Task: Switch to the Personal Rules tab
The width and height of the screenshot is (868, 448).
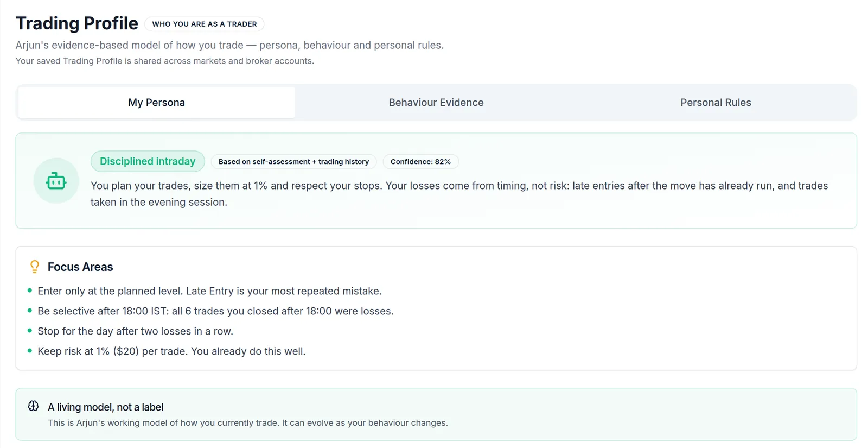Action: (716, 103)
